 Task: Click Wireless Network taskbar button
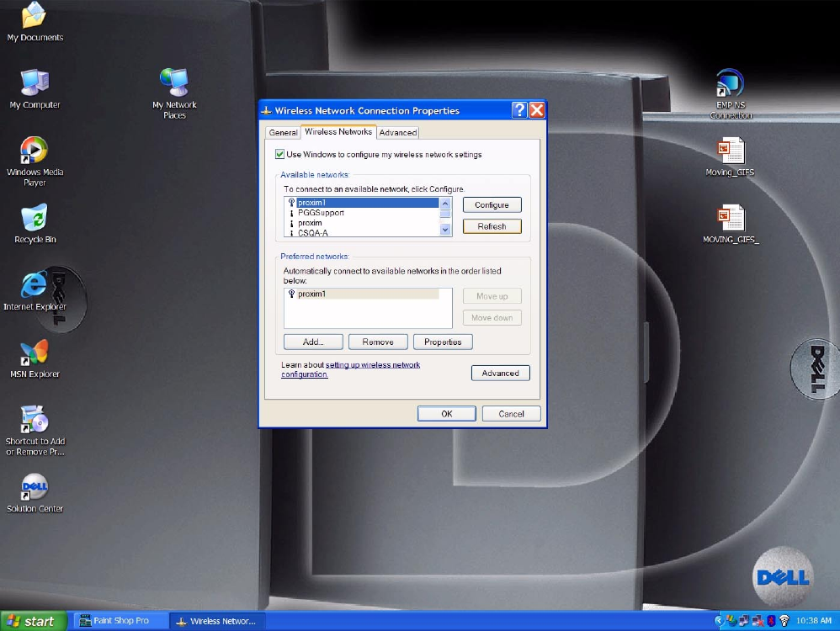point(217,621)
